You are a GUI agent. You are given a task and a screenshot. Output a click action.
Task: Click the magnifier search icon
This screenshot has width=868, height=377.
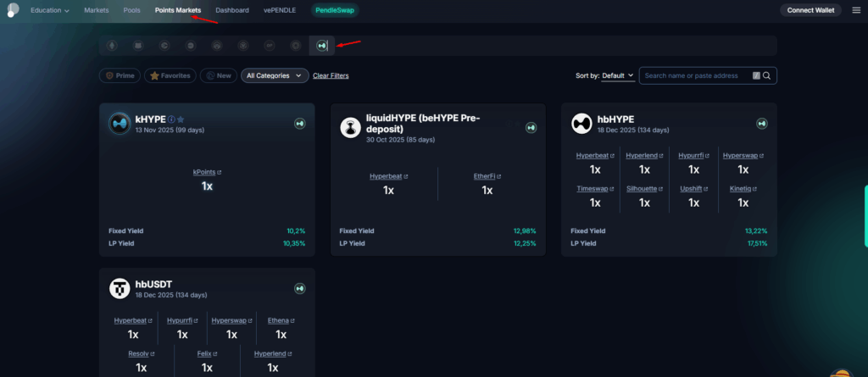coord(766,76)
